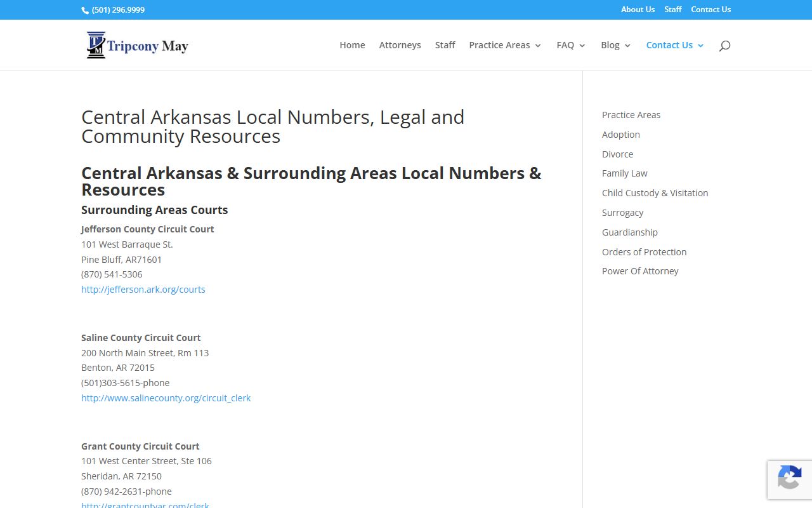Click Staff link in top blue bar

click(x=672, y=10)
